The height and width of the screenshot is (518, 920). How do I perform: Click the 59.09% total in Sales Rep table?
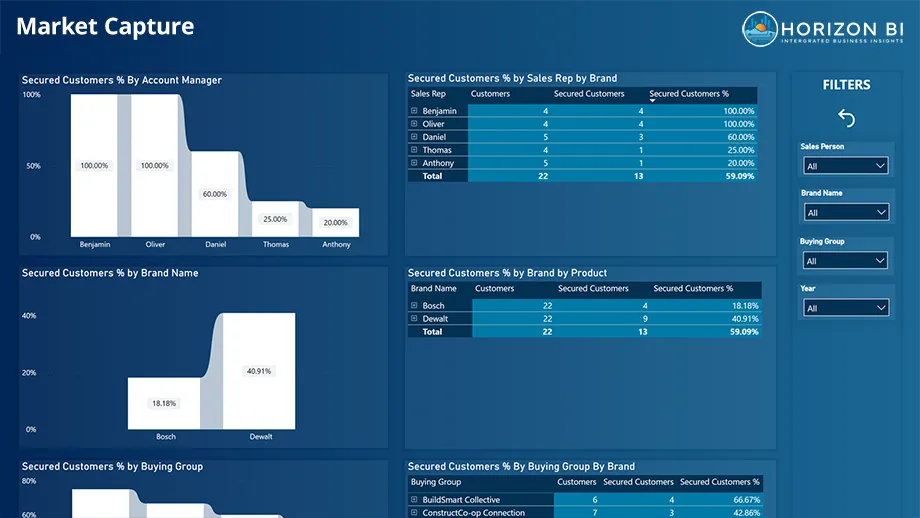[x=739, y=176]
